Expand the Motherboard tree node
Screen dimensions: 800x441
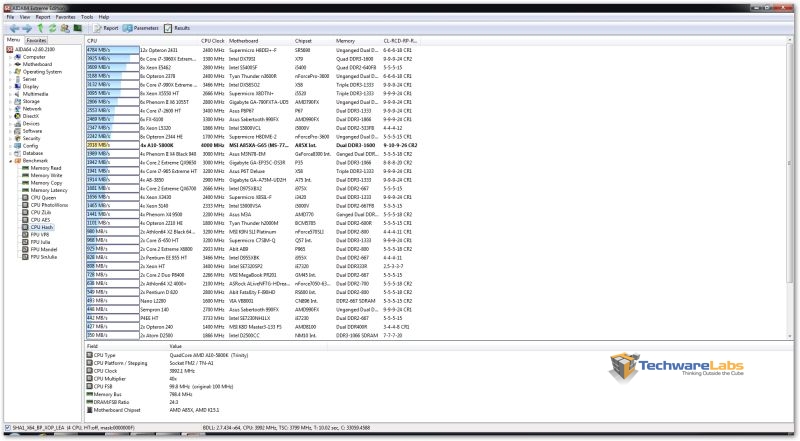click(10, 64)
